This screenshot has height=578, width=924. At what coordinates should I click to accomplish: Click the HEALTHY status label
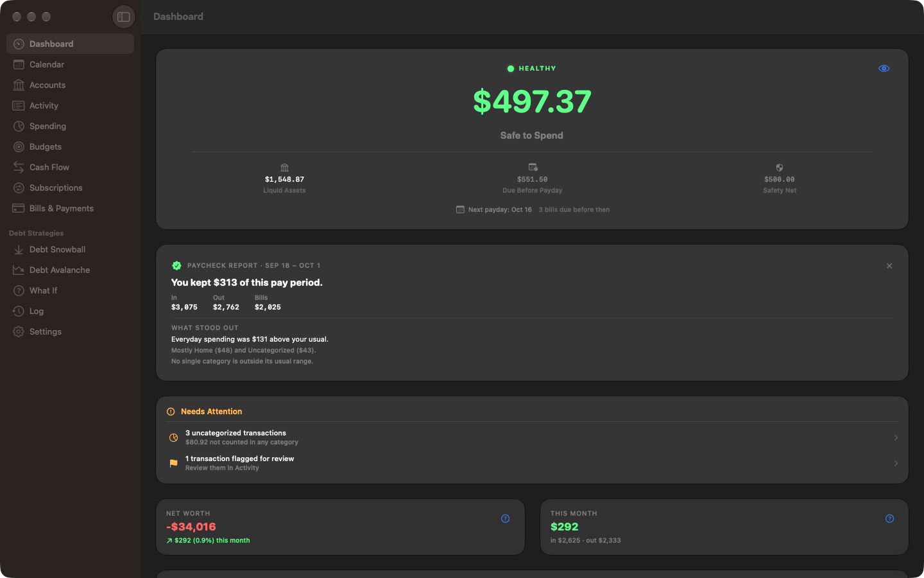tap(538, 69)
